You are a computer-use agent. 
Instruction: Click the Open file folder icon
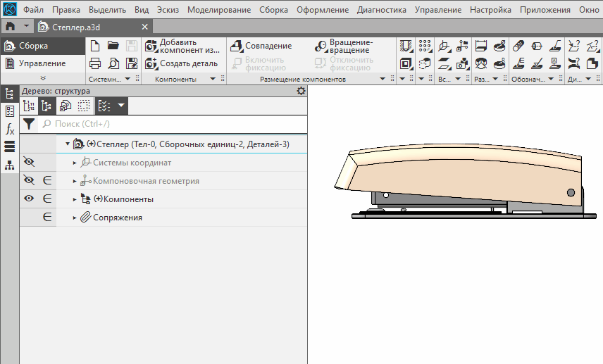pyautogui.click(x=113, y=46)
